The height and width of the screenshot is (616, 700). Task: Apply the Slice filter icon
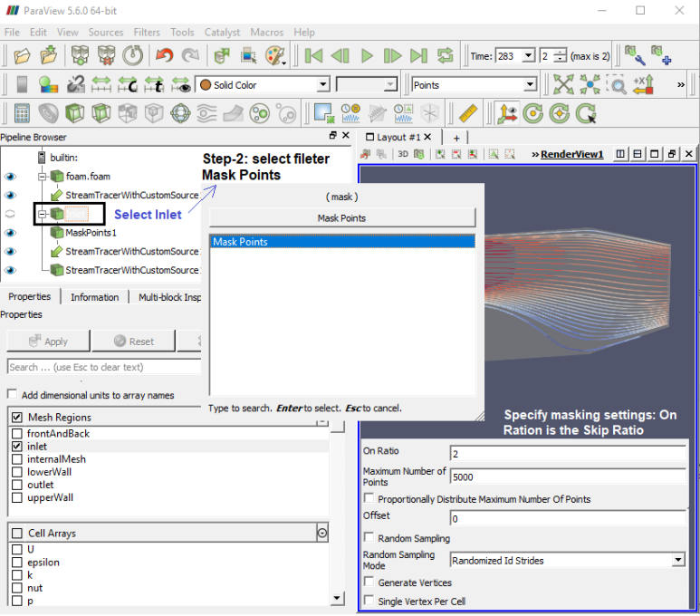(x=101, y=113)
